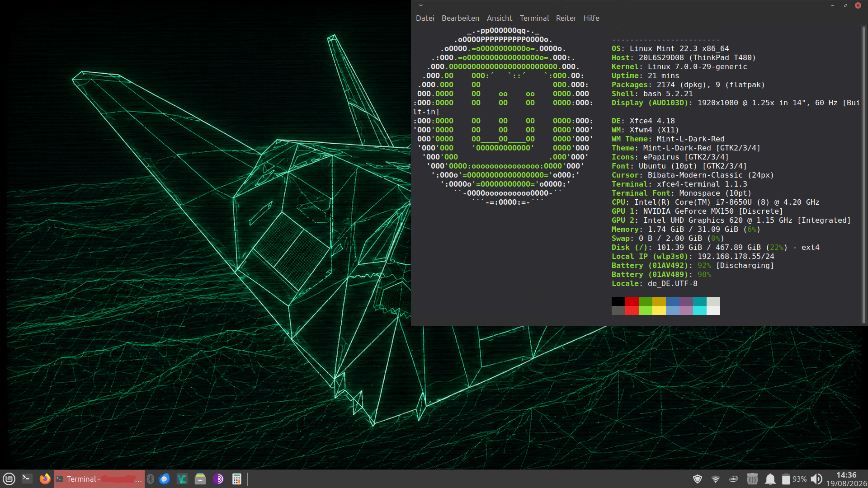Open the volume speaker icon in tray
The width and height of the screenshot is (868, 488).
pyautogui.click(x=816, y=479)
